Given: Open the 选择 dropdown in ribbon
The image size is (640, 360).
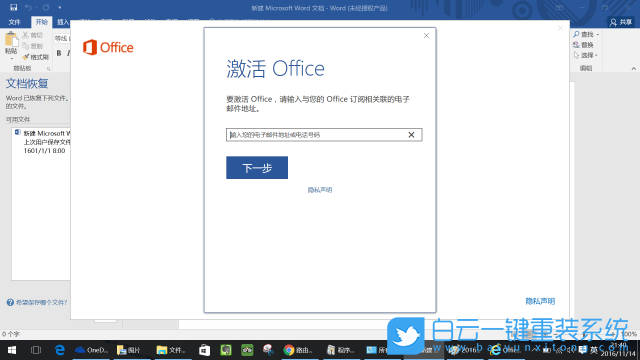Looking at the screenshot, I should point(586,55).
